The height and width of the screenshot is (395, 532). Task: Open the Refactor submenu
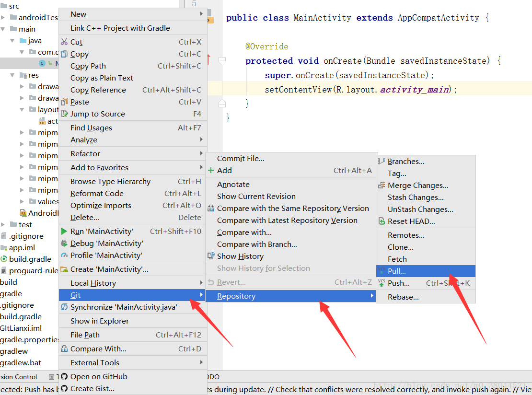[x=133, y=154]
